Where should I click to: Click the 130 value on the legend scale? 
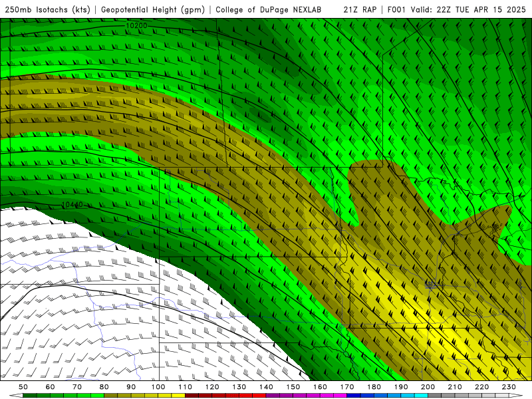[239, 387]
